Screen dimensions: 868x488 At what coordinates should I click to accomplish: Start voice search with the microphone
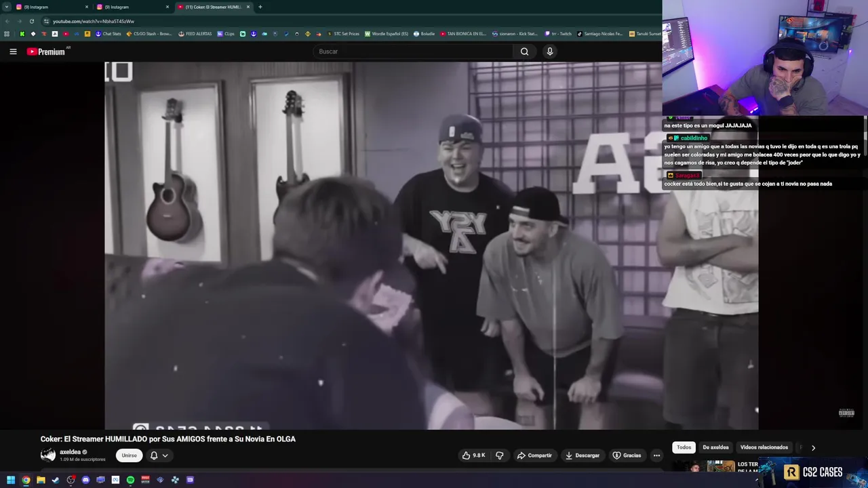pos(550,52)
